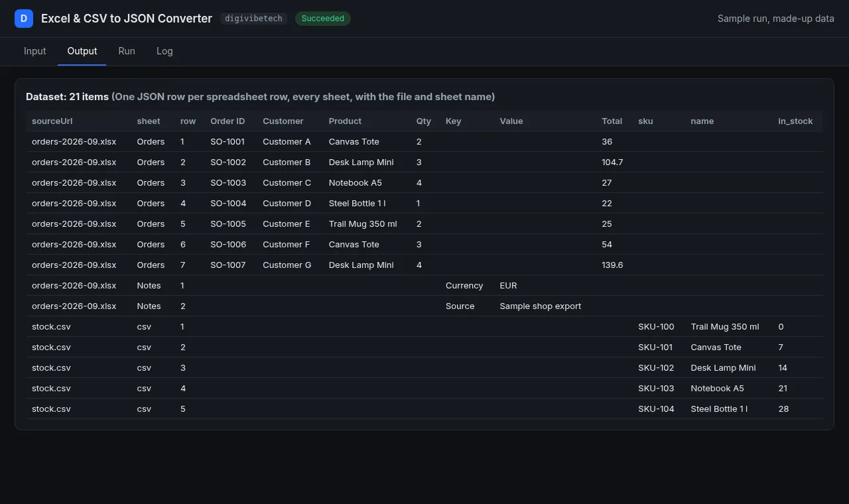Viewport: 849px width, 504px height.
Task: Click the Key column header
Action: [x=453, y=121]
